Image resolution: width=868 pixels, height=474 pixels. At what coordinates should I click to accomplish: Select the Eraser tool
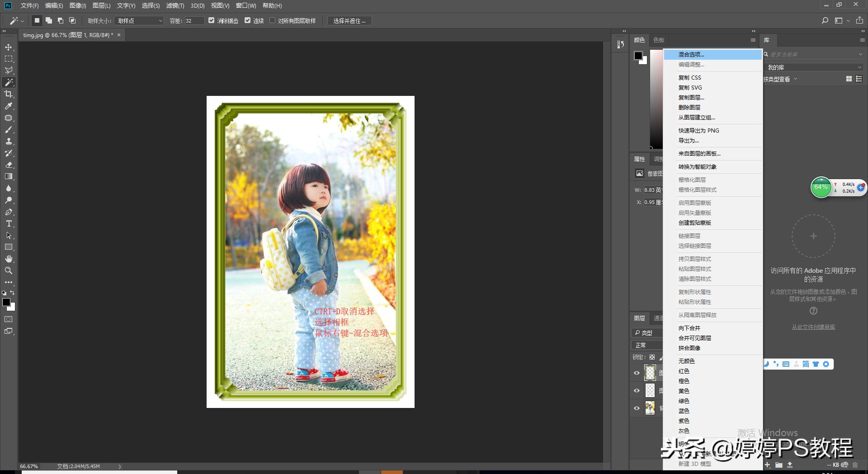pos(9,165)
